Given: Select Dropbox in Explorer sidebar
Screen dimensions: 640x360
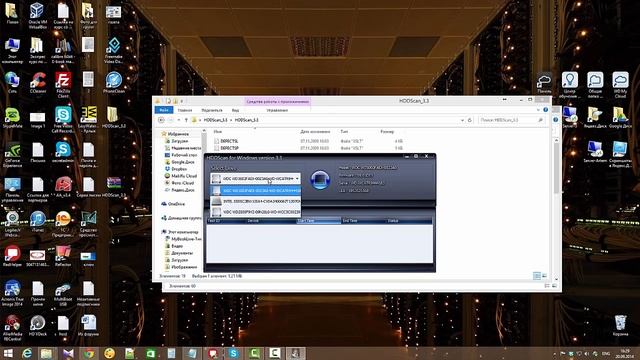Looking at the screenshot, I should [x=176, y=169].
